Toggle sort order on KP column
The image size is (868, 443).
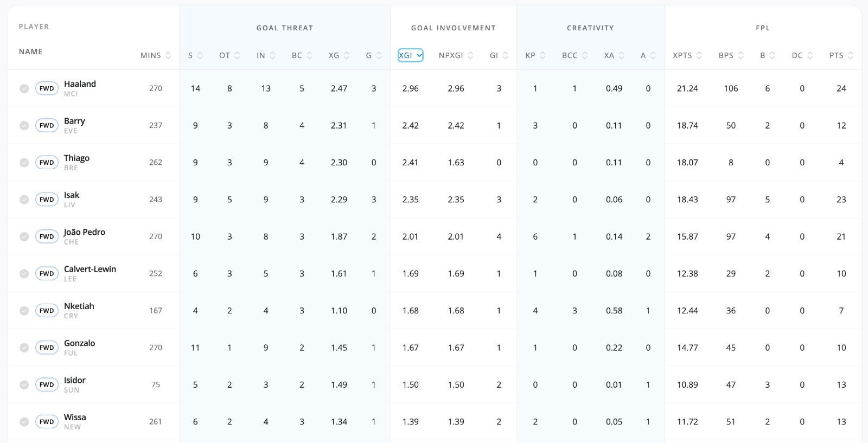(x=542, y=55)
